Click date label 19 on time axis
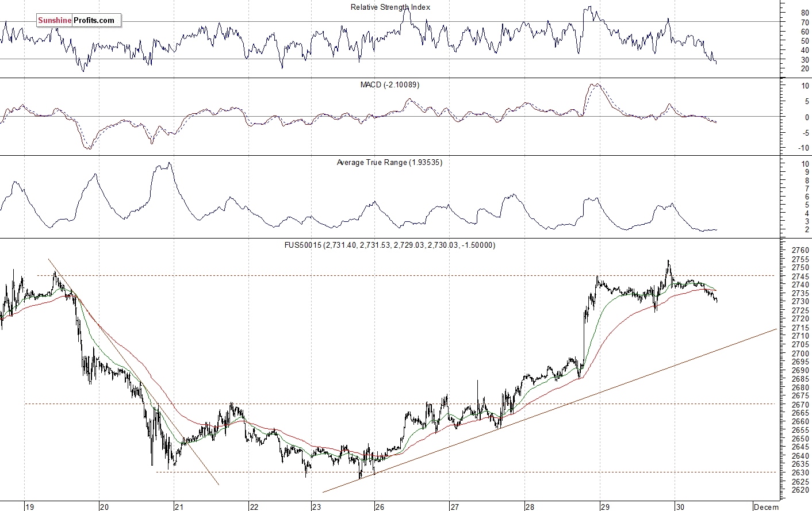 coord(29,506)
